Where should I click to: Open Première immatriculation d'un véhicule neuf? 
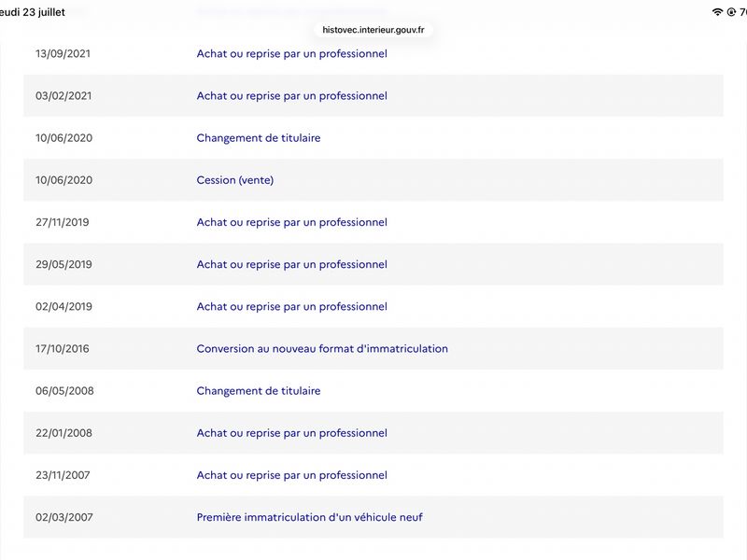[309, 517]
